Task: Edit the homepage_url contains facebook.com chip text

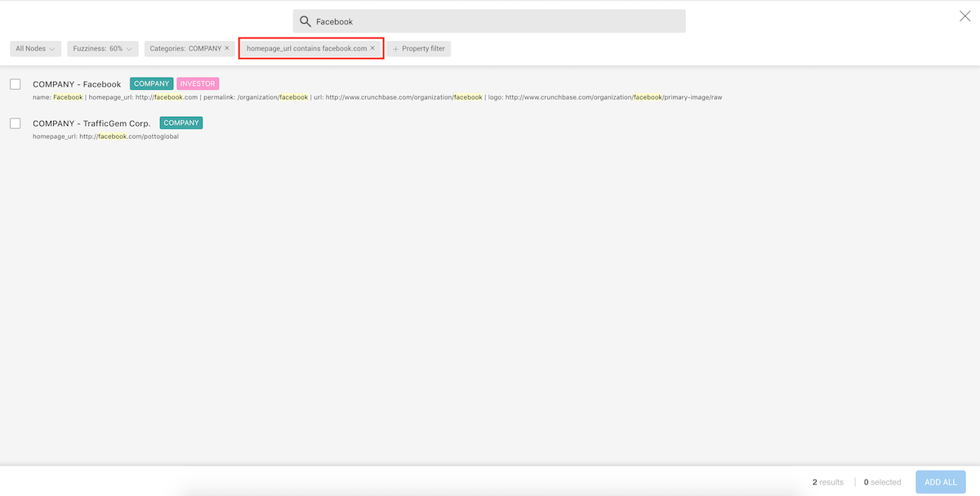Action: coord(306,49)
